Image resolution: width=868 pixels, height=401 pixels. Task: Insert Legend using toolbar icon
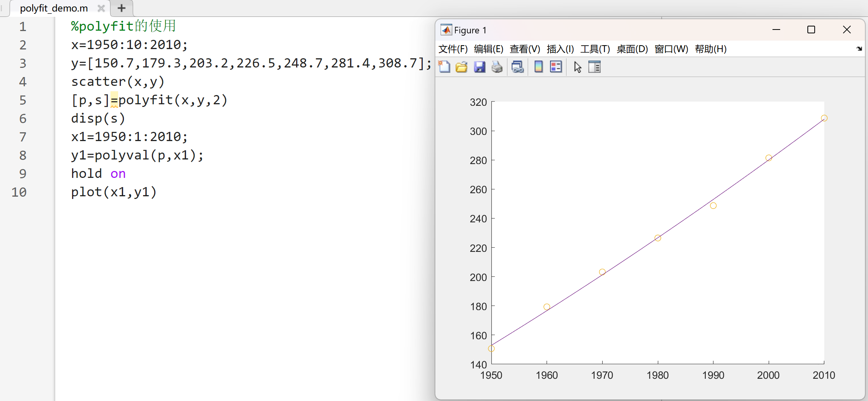point(556,67)
